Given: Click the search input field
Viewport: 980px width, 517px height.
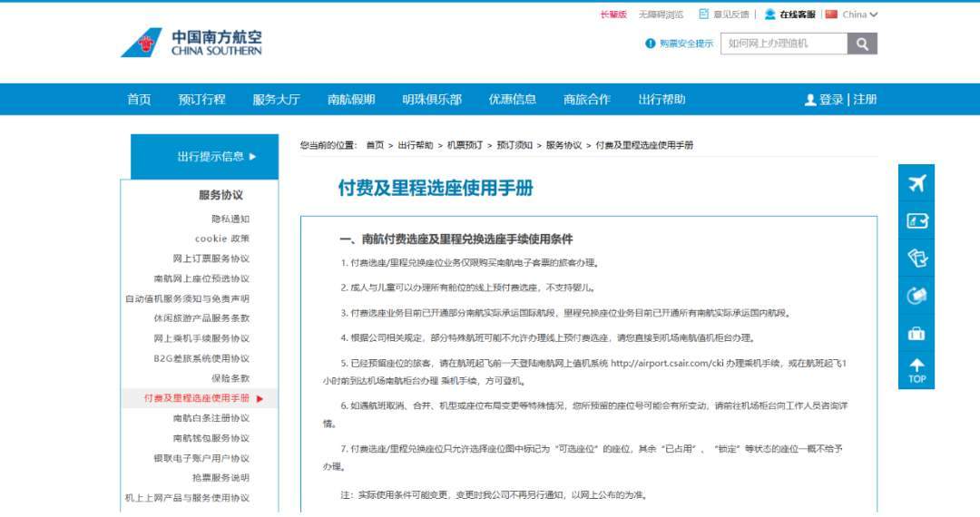Looking at the screenshot, I should pos(783,44).
